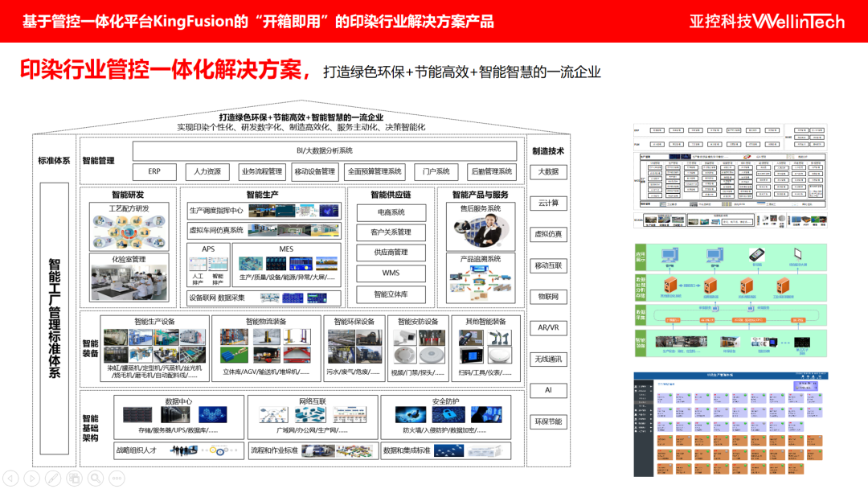
Task: Click the 智能工厂管理标准体系 vertical box
Action: 55,318
